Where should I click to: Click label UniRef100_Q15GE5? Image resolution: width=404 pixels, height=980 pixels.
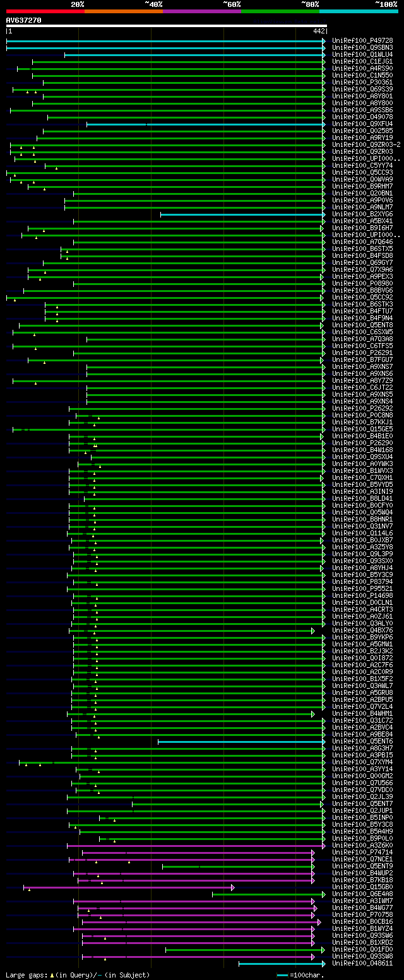point(362,429)
